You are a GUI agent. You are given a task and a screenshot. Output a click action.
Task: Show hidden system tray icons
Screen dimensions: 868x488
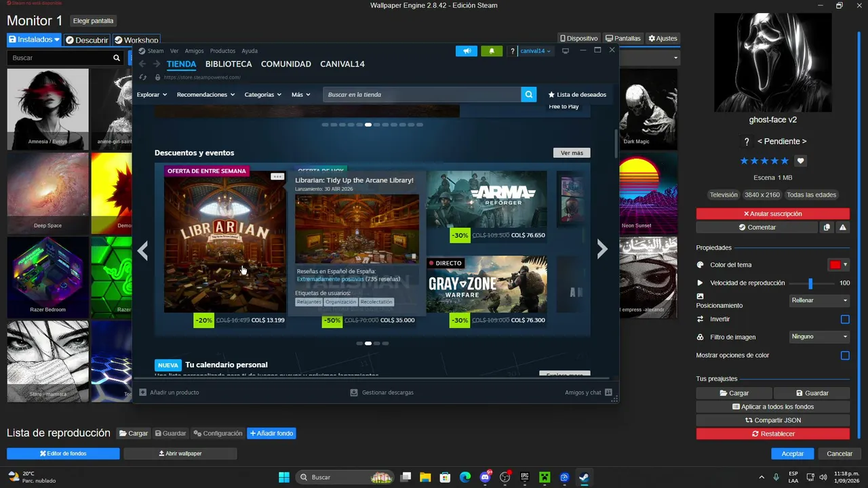click(x=761, y=477)
